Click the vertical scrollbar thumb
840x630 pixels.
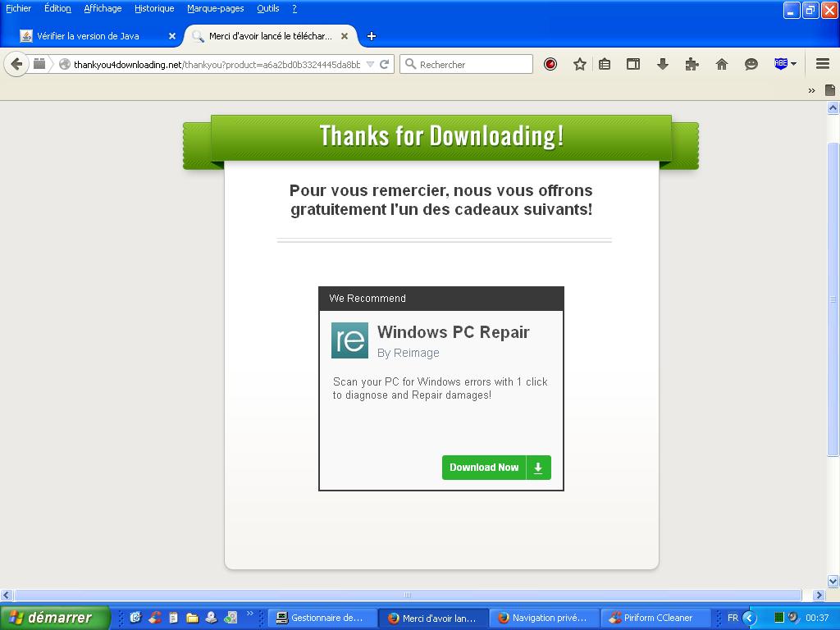[833, 299]
